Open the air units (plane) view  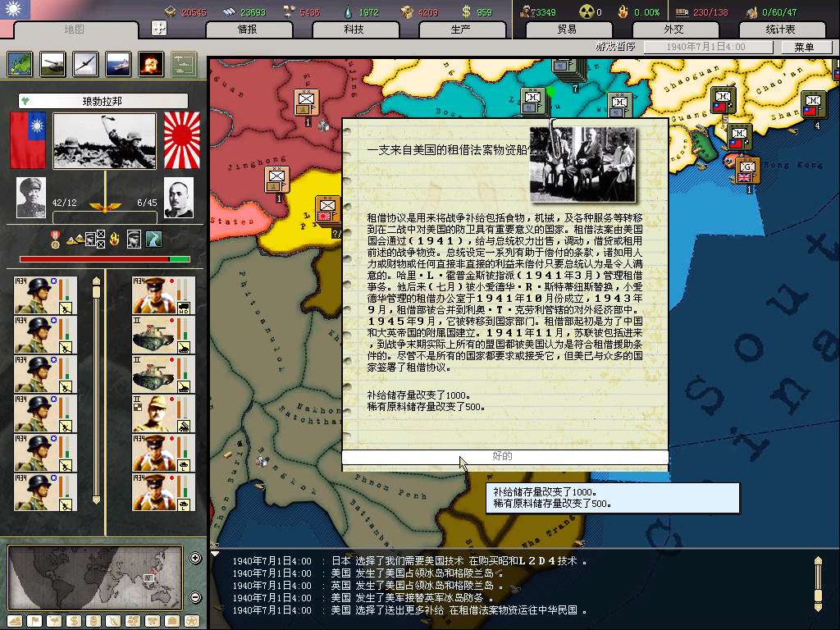point(85,64)
